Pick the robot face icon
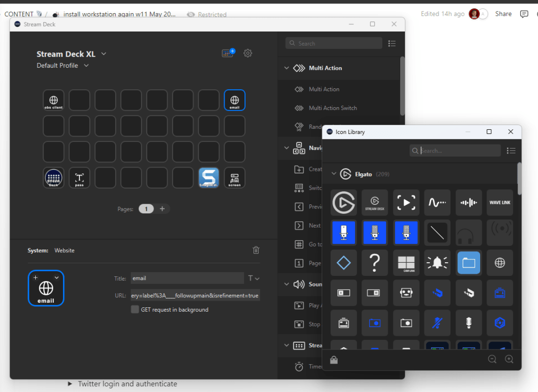The width and height of the screenshot is (538, 392). point(406,293)
